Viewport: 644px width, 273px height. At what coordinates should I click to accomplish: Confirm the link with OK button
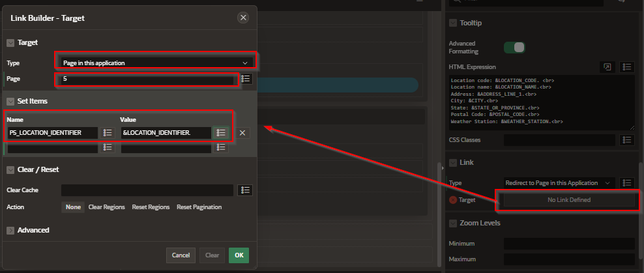pyautogui.click(x=239, y=255)
